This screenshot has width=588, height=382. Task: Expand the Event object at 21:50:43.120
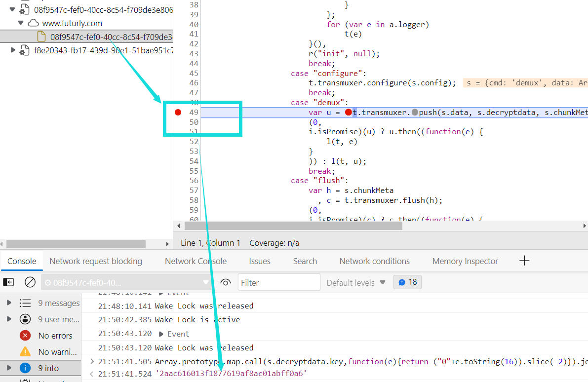point(161,334)
